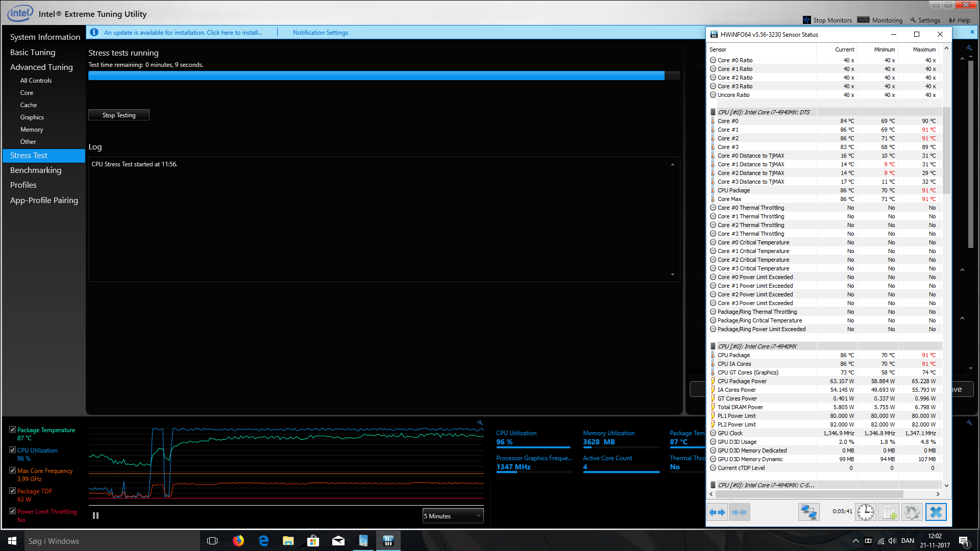Viewport: 980px width, 551px height.
Task: Open Microsoft Store from taskbar
Action: point(313,541)
